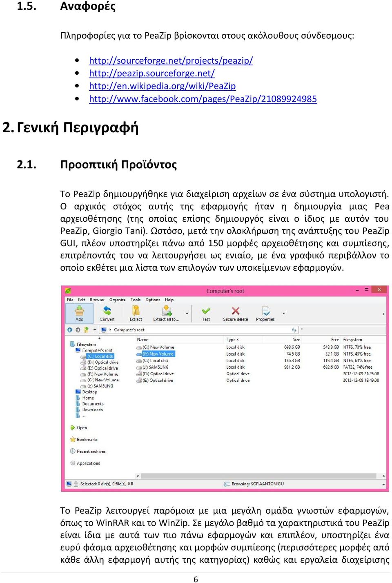Viewport: 392px width, 583px height.
Task: Open the Browser menu
Action: point(97,300)
